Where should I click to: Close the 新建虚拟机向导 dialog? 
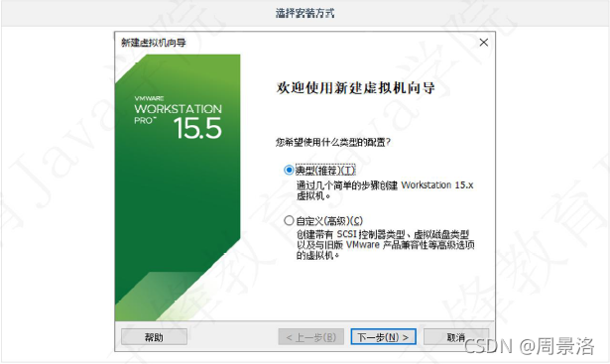coord(484,43)
